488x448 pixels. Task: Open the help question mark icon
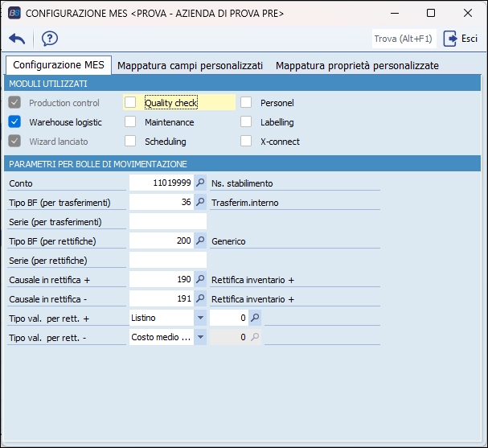tap(50, 39)
